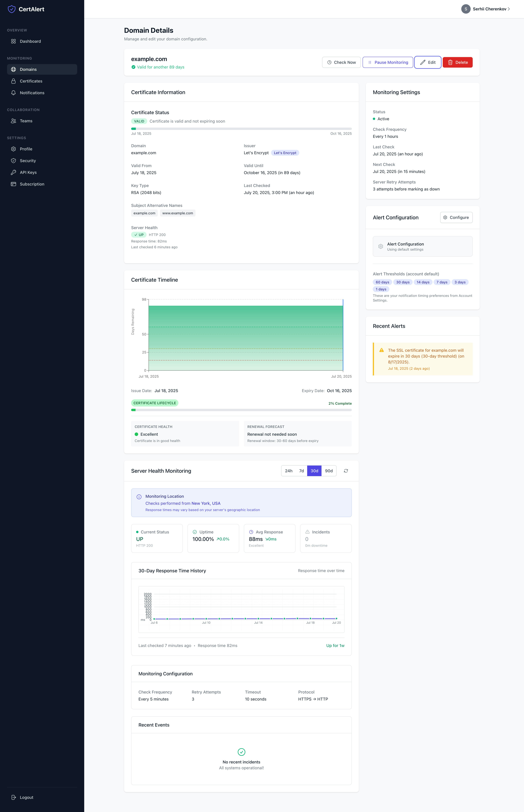The width and height of the screenshot is (524, 812).
Task: Click the 3 days threshold chip
Action: click(460, 282)
